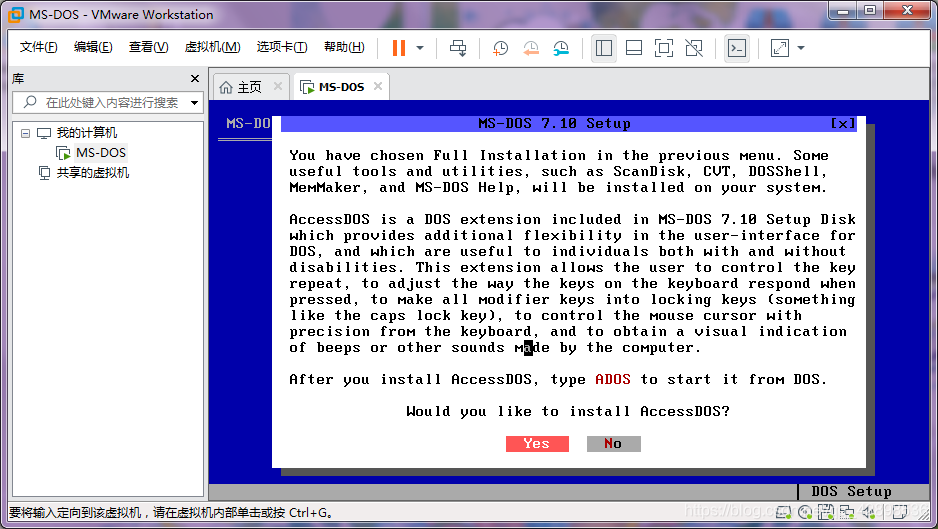The image size is (938, 529).
Task: Close the MS-DOS 7.10 Setup dialog [x]
Action: [843, 123]
